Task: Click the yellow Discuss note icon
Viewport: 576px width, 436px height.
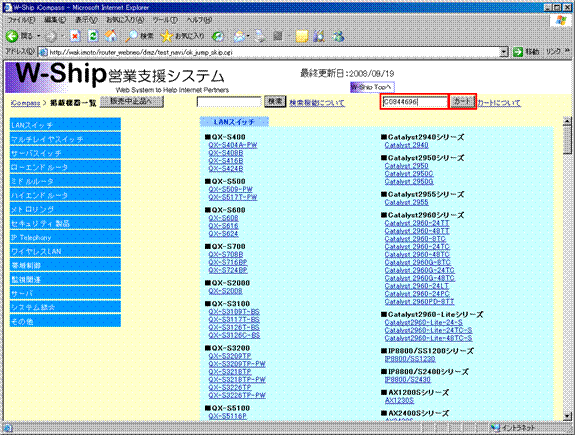Action: point(302,36)
